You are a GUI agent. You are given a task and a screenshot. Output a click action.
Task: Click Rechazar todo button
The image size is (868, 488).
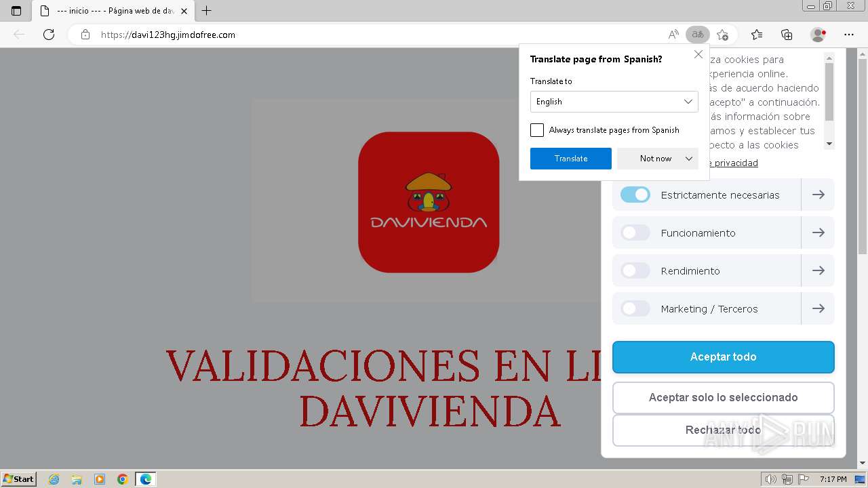coord(724,430)
